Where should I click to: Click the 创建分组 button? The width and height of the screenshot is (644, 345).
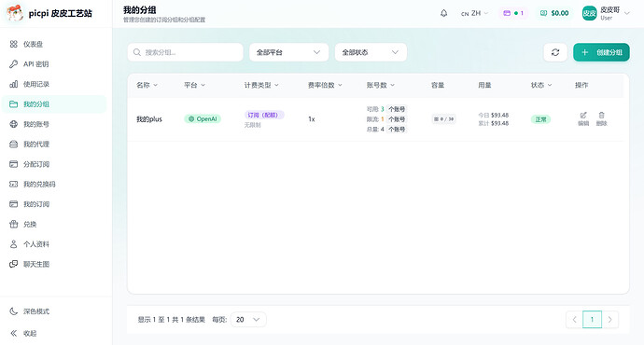pyautogui.click(x=601, y=52)
